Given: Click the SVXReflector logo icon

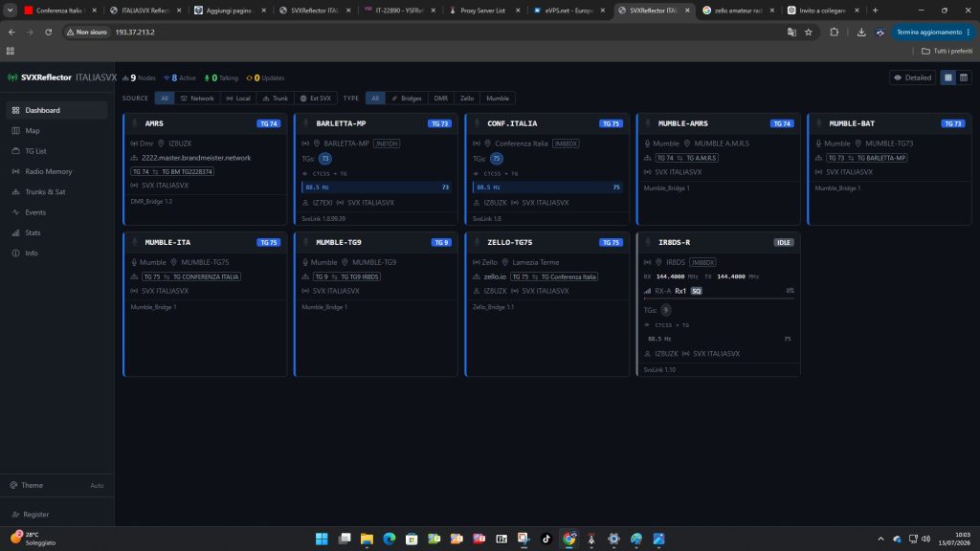Looking at the screenshot, I should (x=12, y=77).
